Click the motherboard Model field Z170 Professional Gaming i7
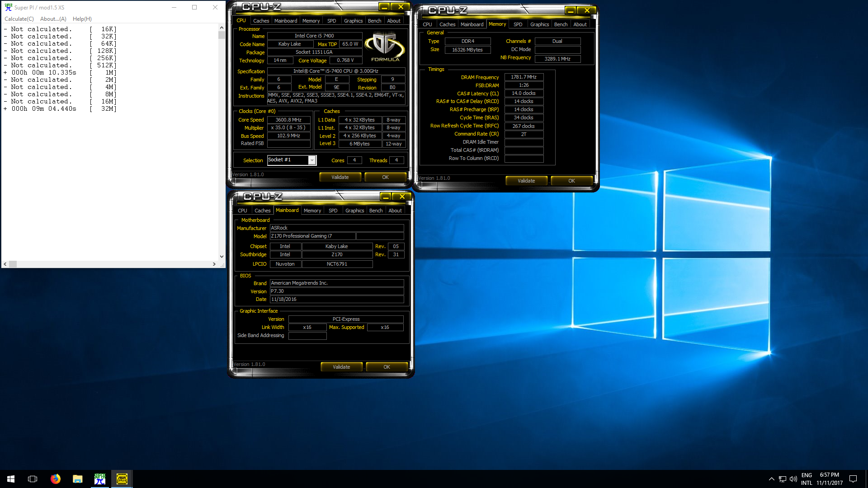The height and width of the screenshot is (488, 868). (x=312, y=236)
